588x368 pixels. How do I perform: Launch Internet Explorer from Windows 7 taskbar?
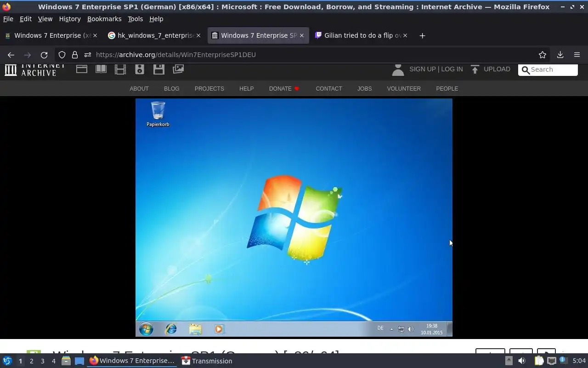171,329
